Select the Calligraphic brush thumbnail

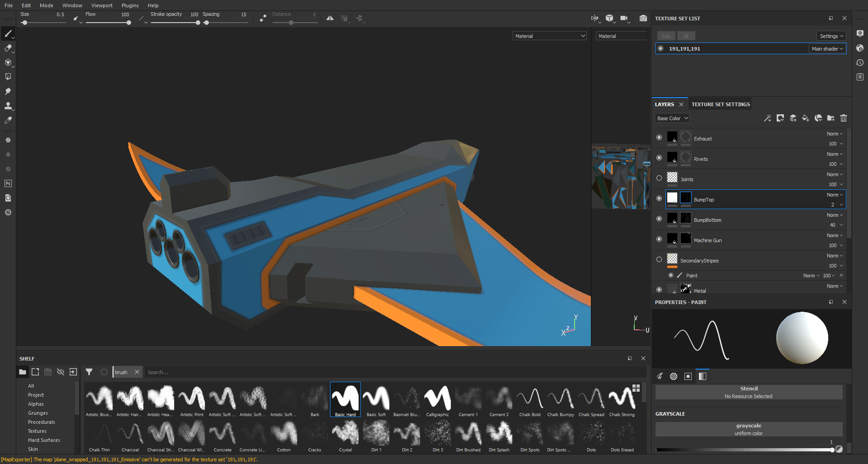pos(438,400)
